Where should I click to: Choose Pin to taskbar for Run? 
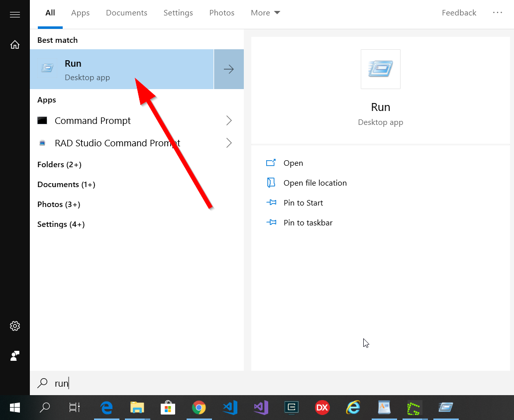point(308,223)
